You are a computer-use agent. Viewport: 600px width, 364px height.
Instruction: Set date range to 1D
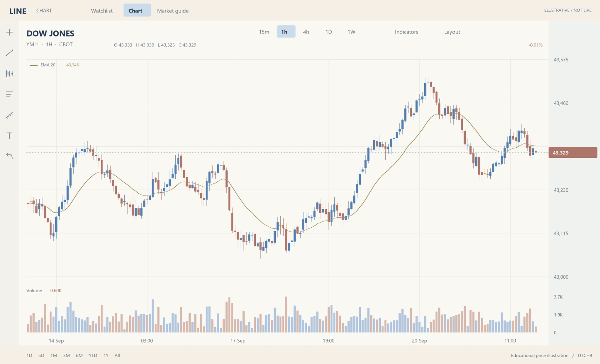coord(29,355)
